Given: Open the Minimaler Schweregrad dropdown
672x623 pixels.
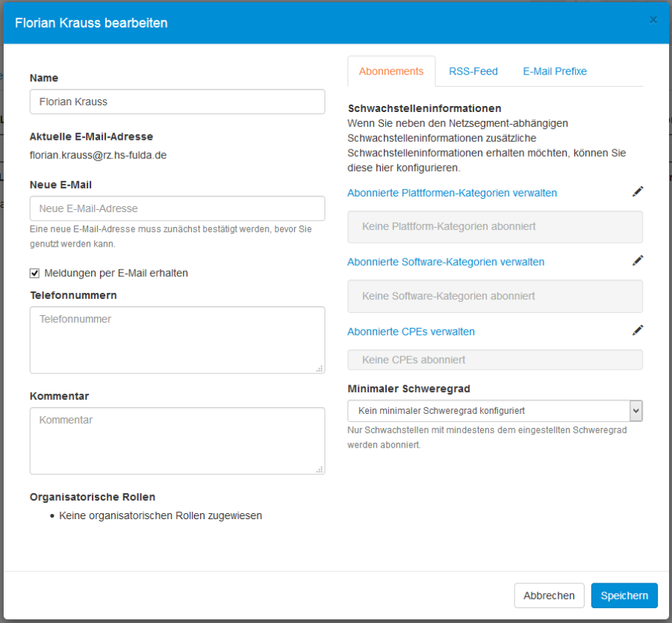Looking at the screenshot, I should tap(495, 411).
